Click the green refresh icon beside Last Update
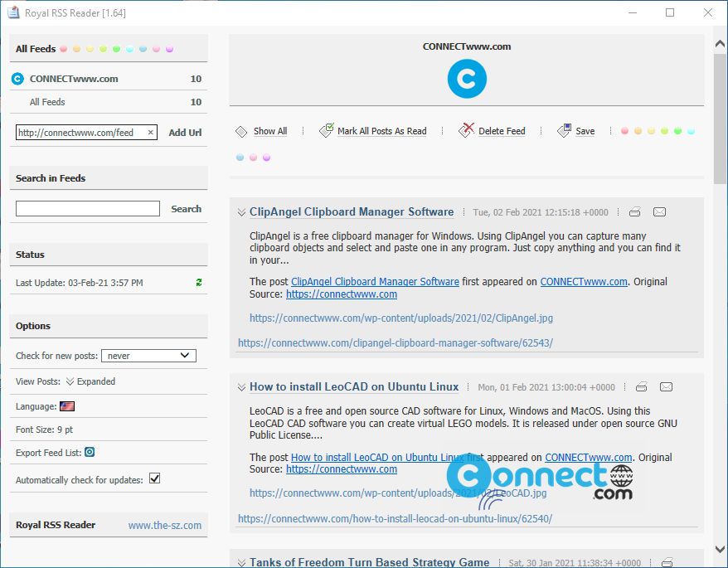 pyautogui.click(x=199, y=283)
